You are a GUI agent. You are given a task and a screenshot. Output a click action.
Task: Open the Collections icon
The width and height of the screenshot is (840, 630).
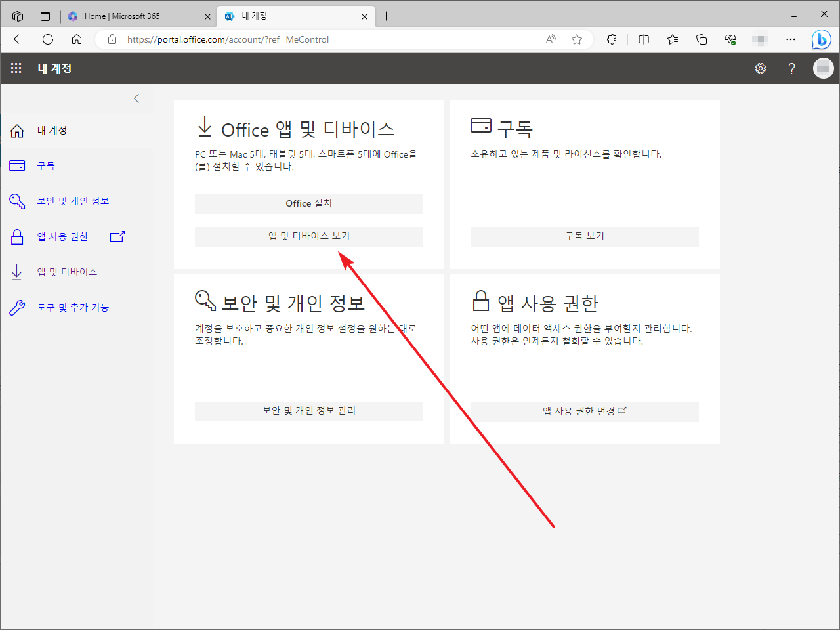point(702,39)
